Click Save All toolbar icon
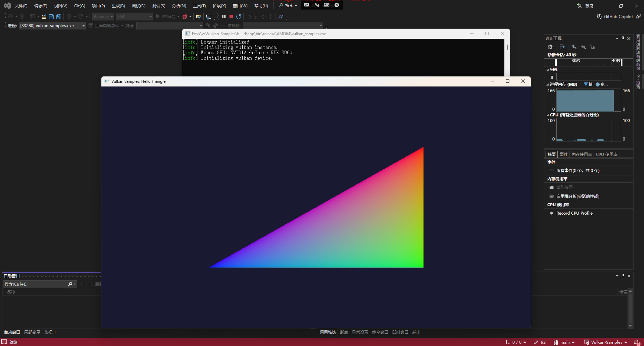 pyautogui.click(x=58, y=17)
